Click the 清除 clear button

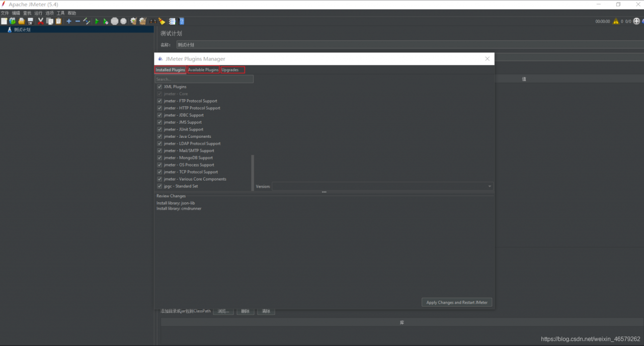pyautogui.click(x=266, y=311)
